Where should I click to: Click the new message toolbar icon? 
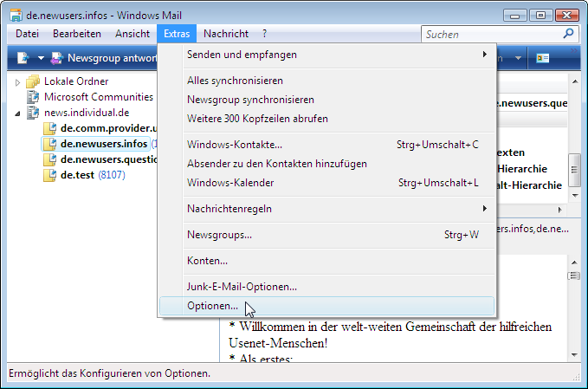pos(23,58)
